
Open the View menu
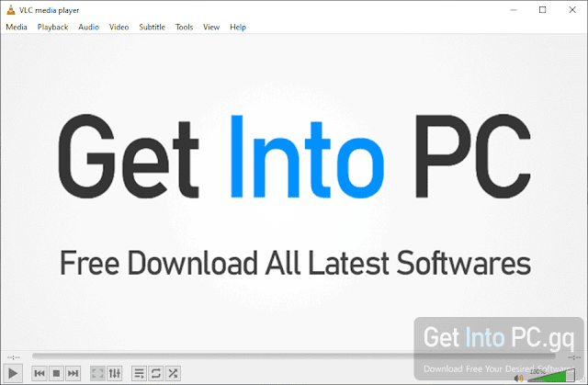[x=211, y=27]
